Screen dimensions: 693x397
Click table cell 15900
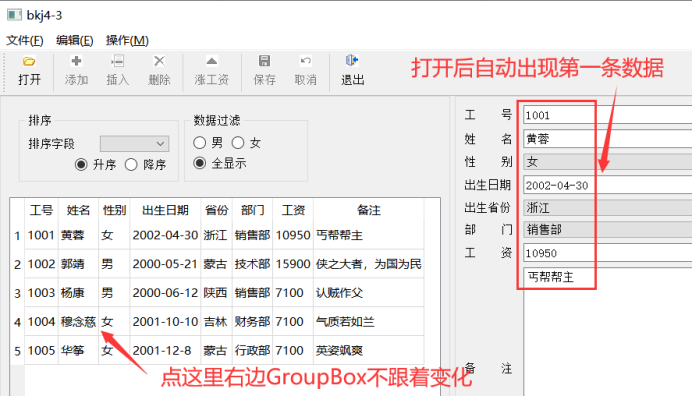click(293, 264)
